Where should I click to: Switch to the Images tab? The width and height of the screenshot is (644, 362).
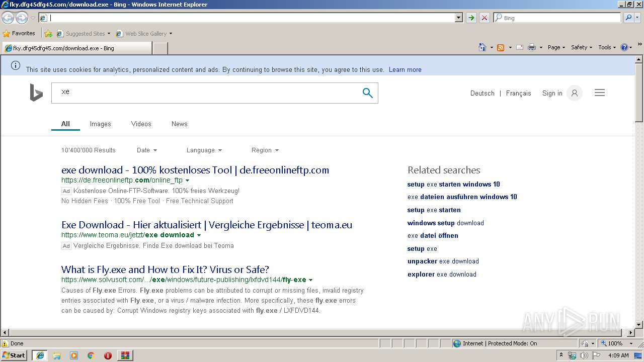(100, 124)
